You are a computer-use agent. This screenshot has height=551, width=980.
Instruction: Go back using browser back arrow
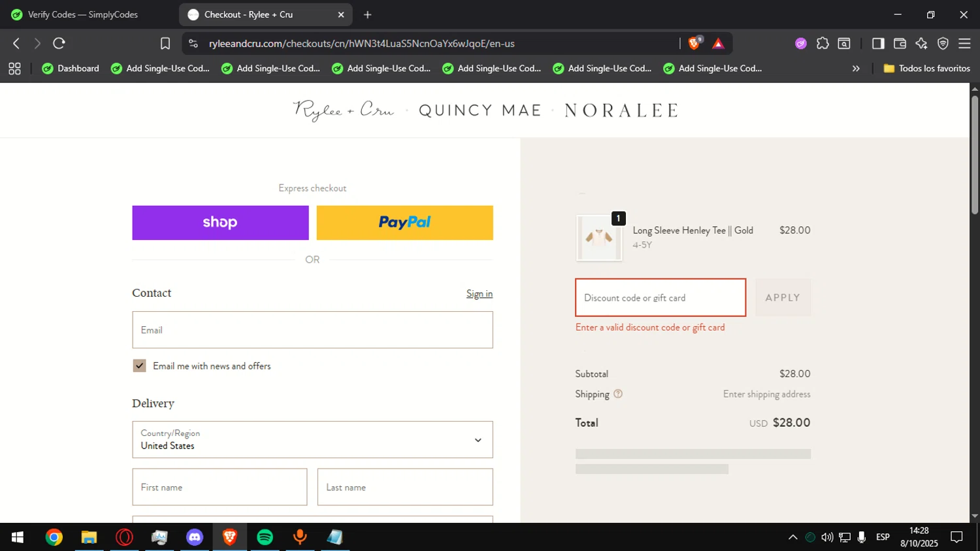[x=16, y=43]
